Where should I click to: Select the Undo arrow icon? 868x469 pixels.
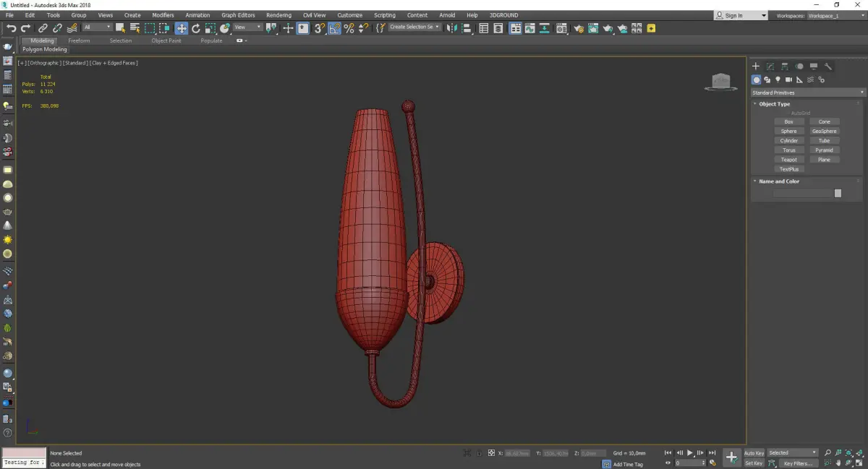(11, 28)
